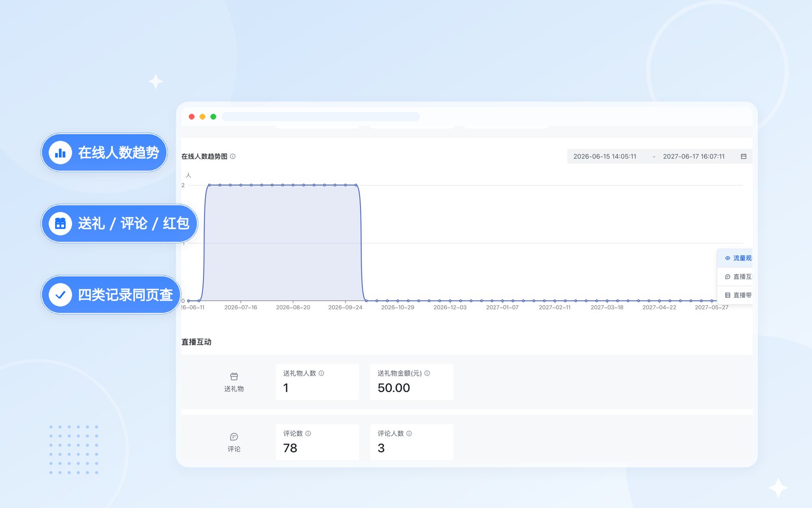The width and height of the screenshot is (812, 508).
Task: Edit end date 2027-06-17 16:07:11
Action: pos(694,156)
